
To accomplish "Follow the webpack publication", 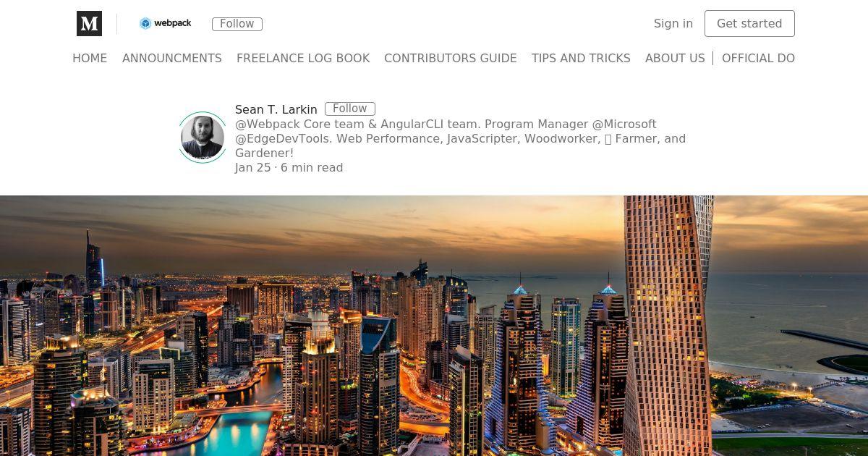I will tap(237, 24).
